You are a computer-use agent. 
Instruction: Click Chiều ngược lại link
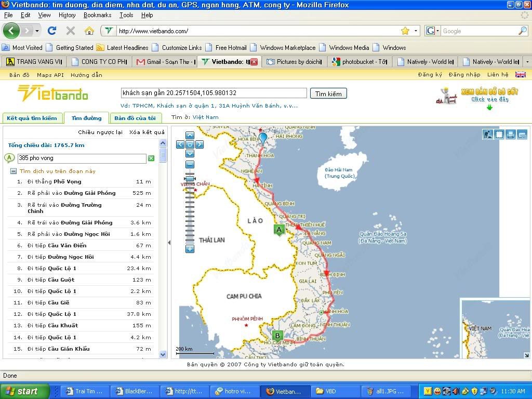100,132
